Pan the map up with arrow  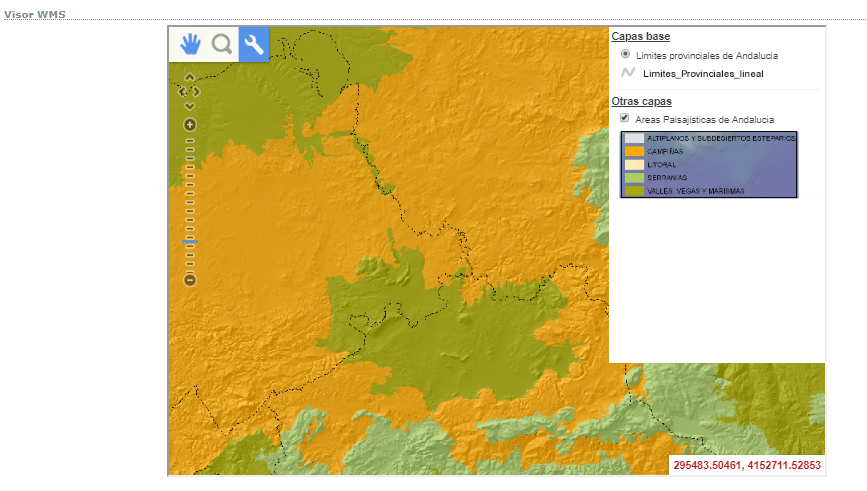click(x=190, y=77)
